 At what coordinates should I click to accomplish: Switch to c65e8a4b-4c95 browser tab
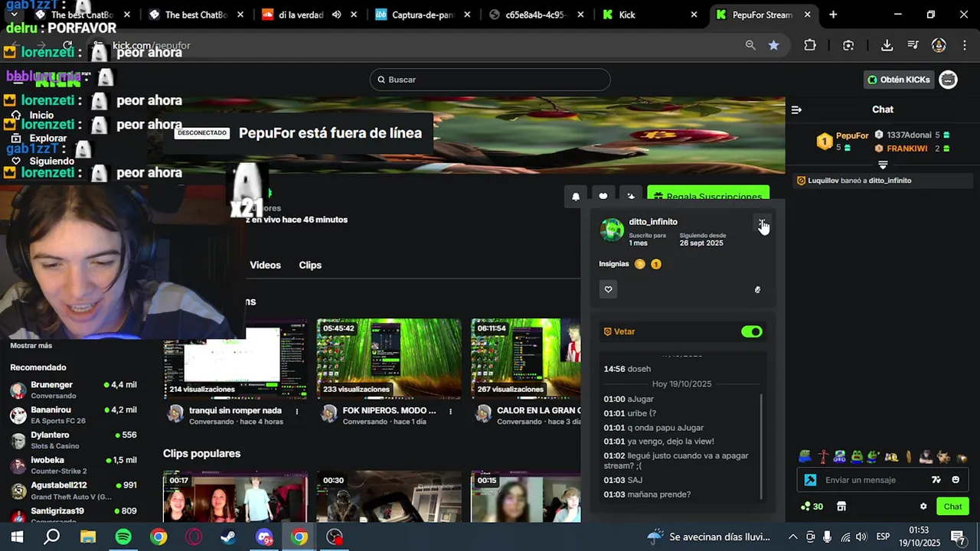click(x=536, y=15)
